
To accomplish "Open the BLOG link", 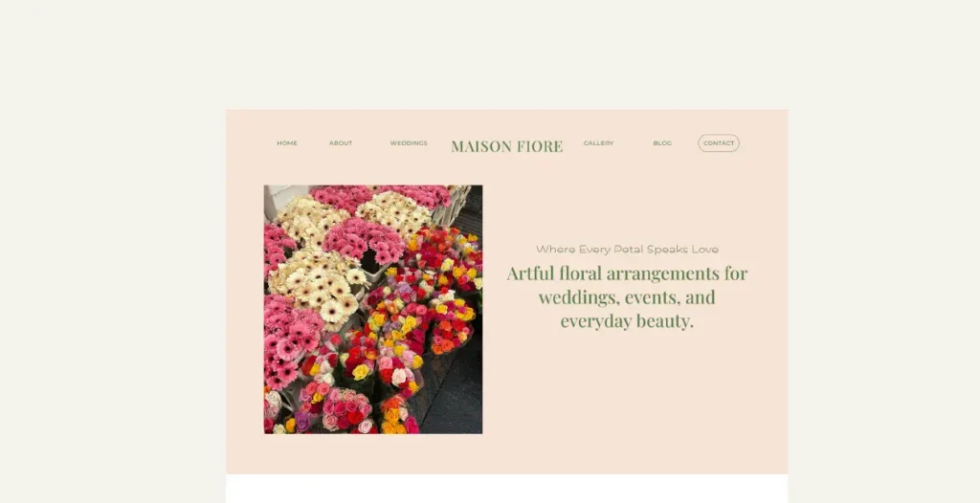I will click(662, 143).
